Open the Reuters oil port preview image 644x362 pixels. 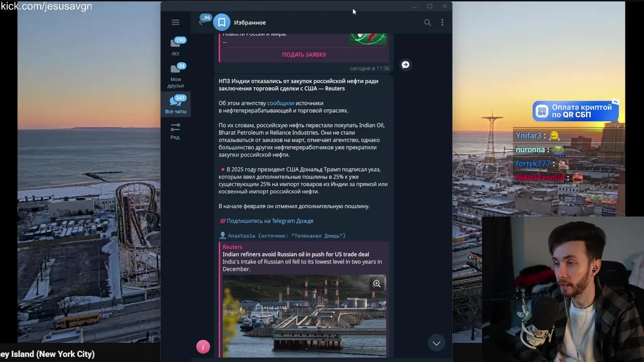click(x=304, y=316)
